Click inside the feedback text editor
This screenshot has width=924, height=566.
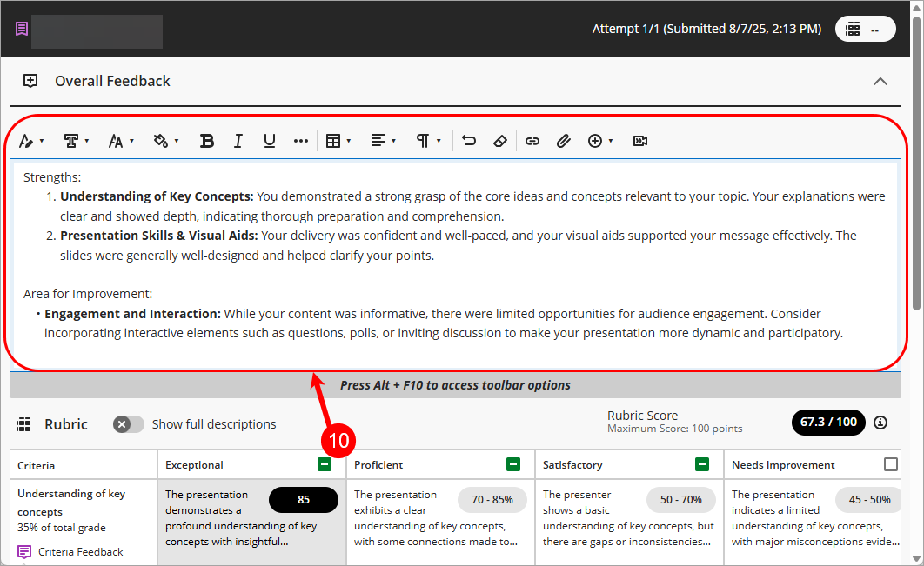(452, 261)
